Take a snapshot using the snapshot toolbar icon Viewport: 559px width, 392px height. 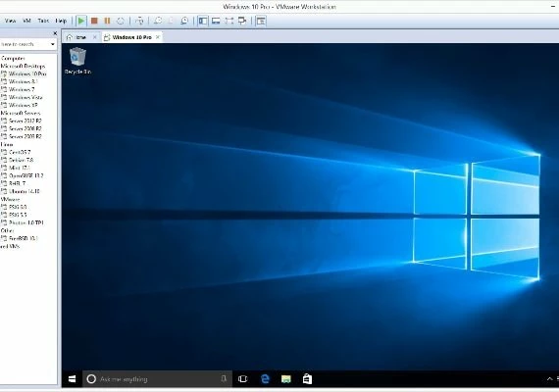(x=158, y=21)
